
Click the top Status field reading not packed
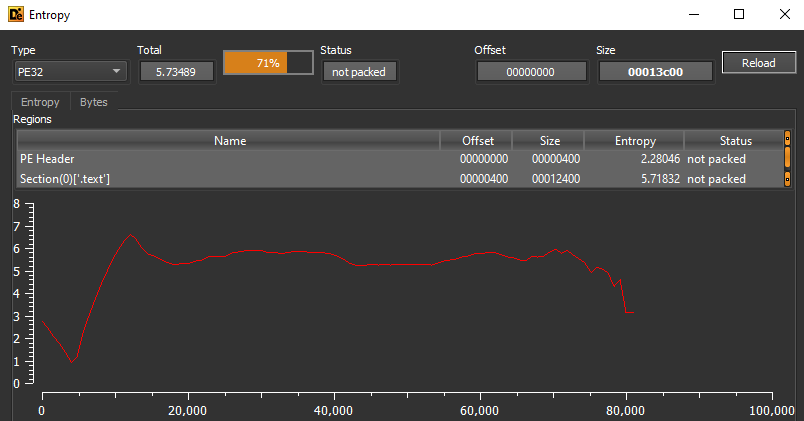(x=359, y=71)
